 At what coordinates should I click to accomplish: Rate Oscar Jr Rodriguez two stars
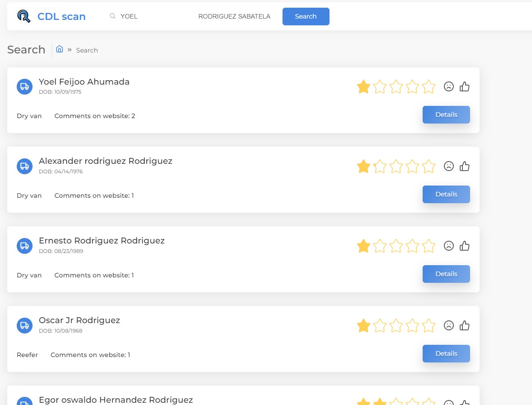coord(380,325)
